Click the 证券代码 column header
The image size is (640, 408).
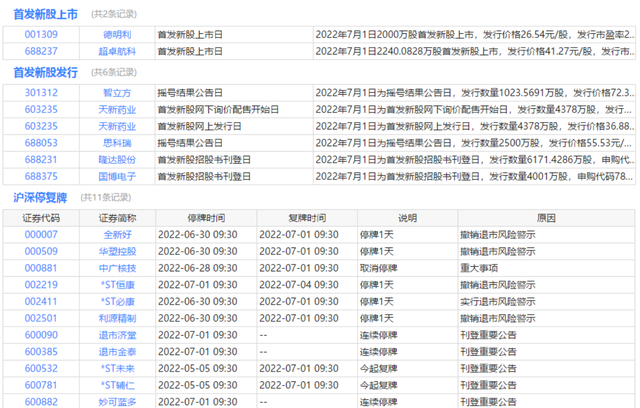click(41, 218)
